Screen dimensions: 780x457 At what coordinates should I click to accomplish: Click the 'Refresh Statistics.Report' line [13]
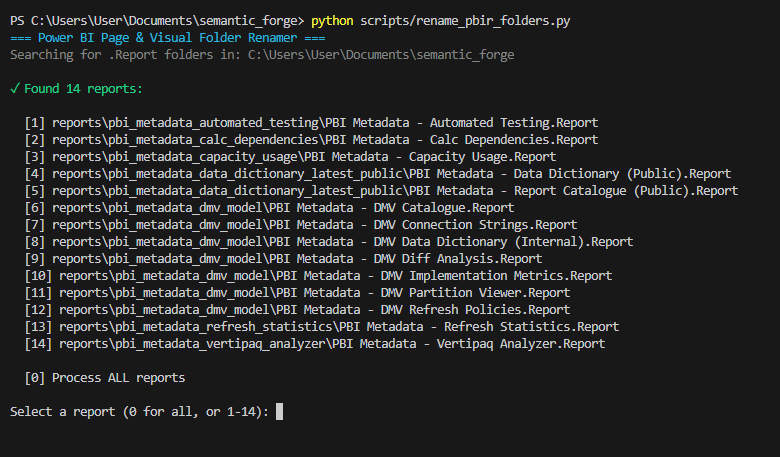(322, 327)
